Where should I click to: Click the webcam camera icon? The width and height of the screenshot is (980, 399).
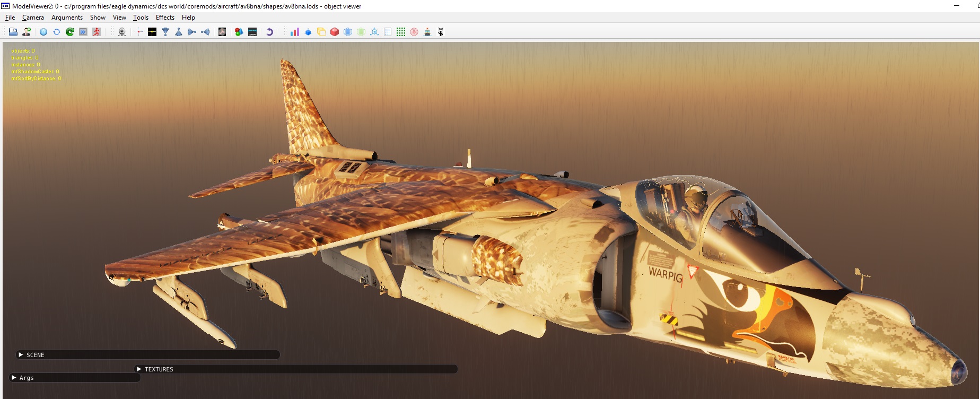click(x=122, y=32)
